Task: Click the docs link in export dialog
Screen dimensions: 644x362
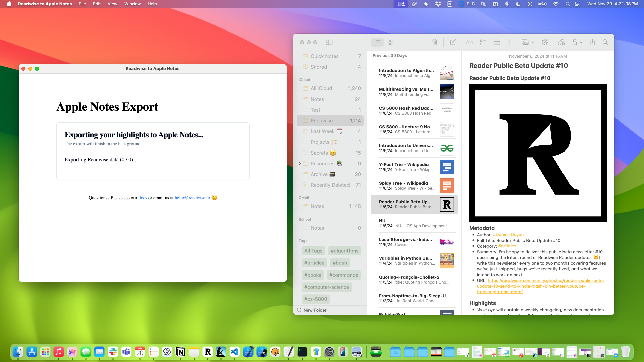Action: 143,197
